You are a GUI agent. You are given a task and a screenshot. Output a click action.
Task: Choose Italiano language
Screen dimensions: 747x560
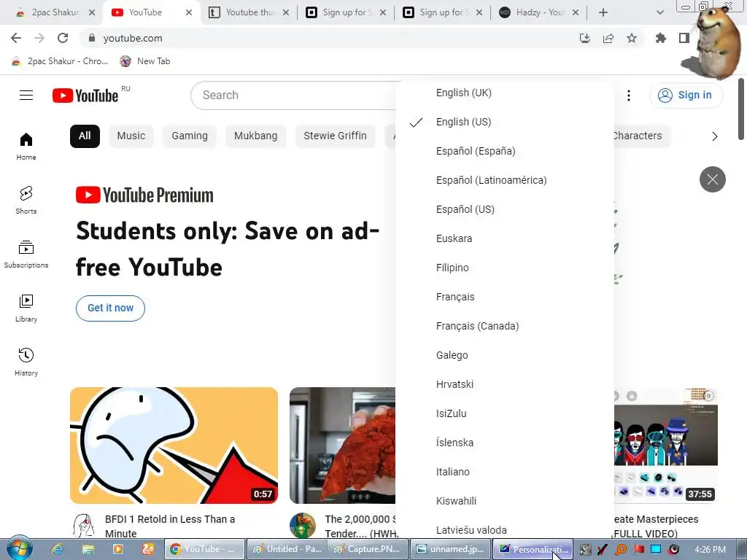(505, 472)
